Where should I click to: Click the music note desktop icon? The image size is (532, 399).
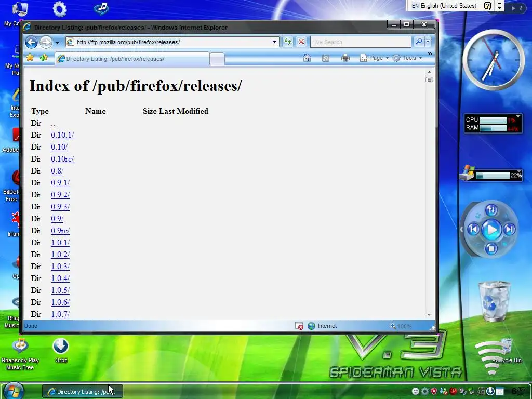101,8
